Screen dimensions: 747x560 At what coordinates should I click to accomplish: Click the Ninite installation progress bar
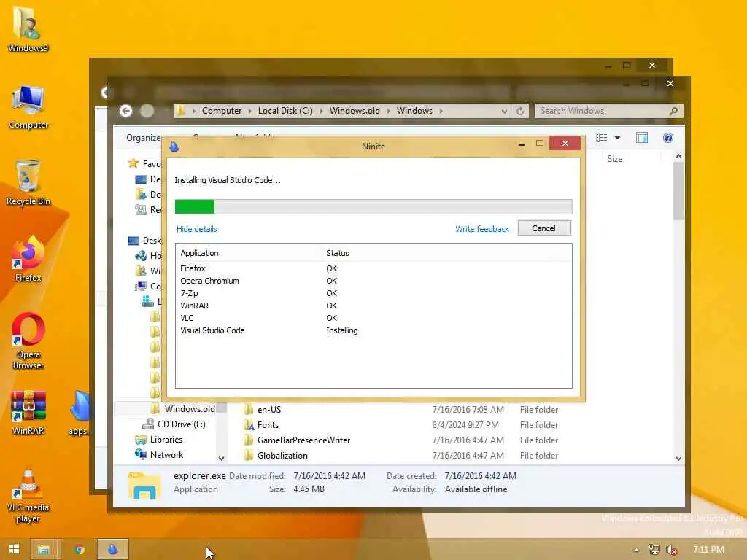coord(373,206)
